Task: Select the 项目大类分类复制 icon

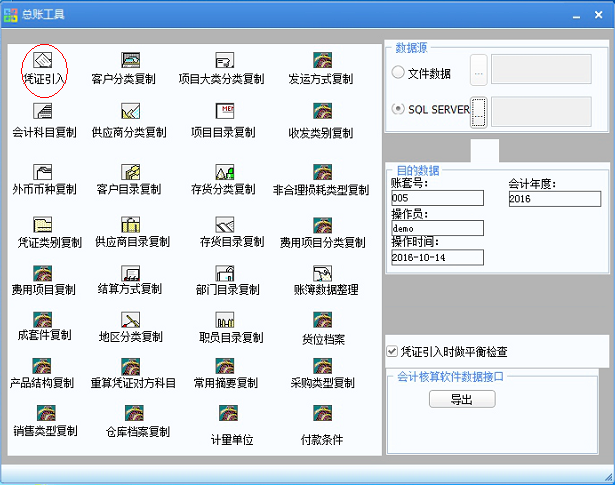Action: [222, 62]
